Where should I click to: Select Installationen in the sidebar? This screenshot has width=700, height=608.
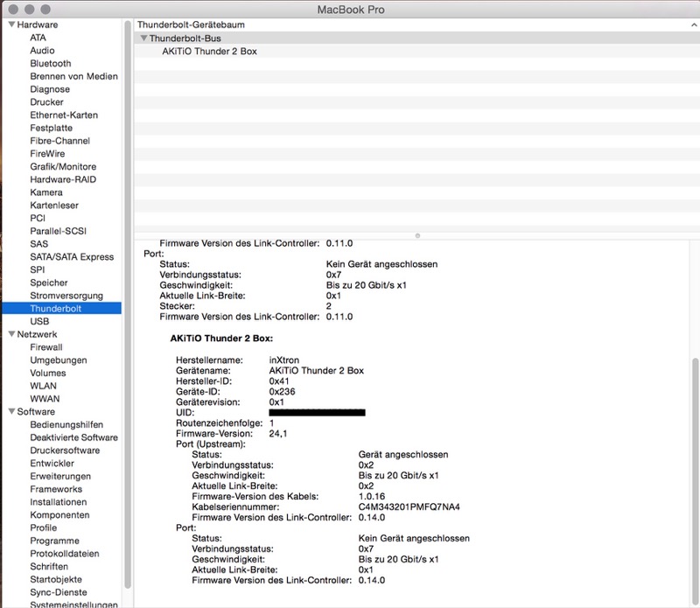coord(59,502)
